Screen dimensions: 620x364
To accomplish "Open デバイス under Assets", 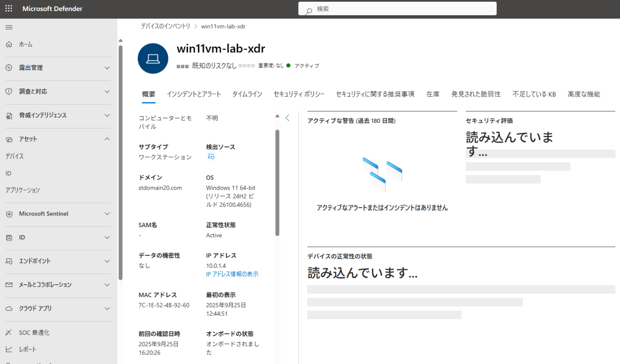I will [x=15, y=156].
